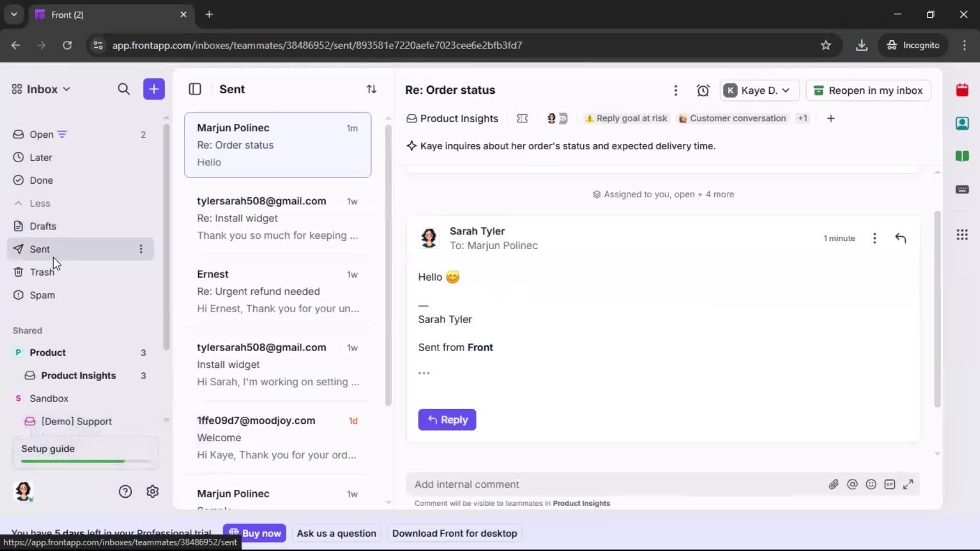Expand the comment editor to fullscreen
The height and width of the screenshot is (551, 980).
tap(909, 484)
